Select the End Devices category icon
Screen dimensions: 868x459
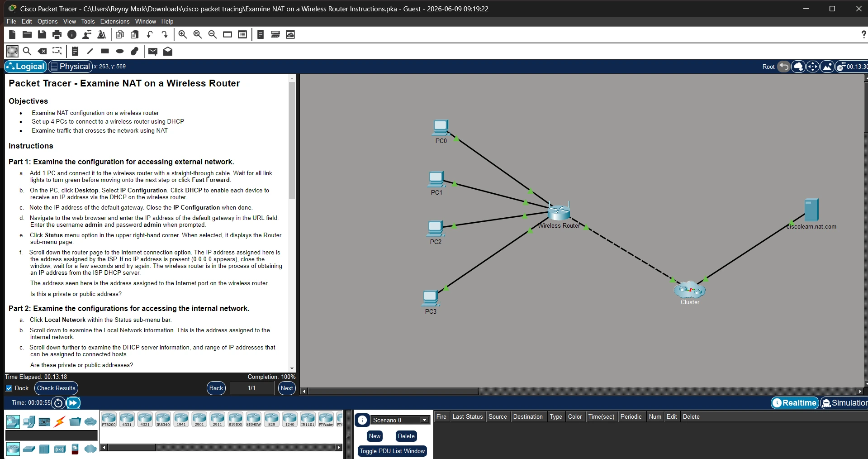[29, 422]
